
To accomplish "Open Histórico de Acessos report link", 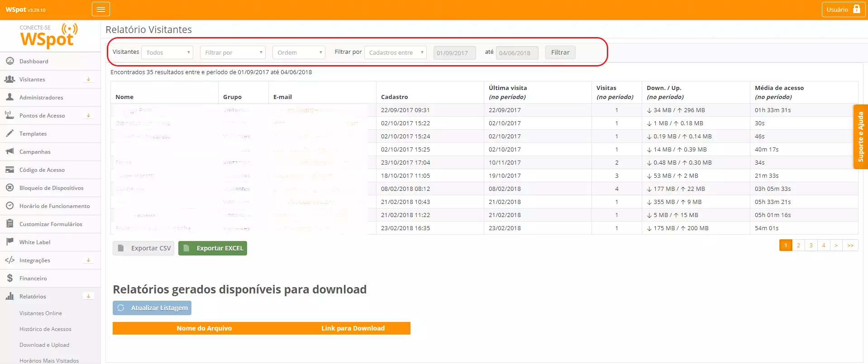I will click(45, 329).
